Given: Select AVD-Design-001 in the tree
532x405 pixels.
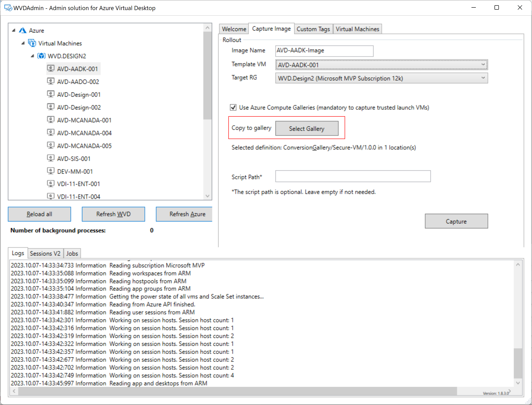Looking at the screenshot, I should click(79, 95).
